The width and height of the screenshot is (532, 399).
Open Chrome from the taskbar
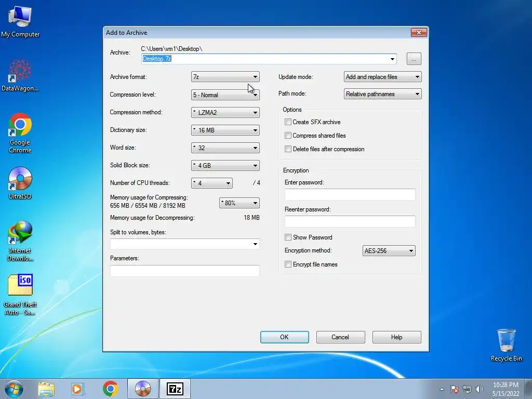110,389
